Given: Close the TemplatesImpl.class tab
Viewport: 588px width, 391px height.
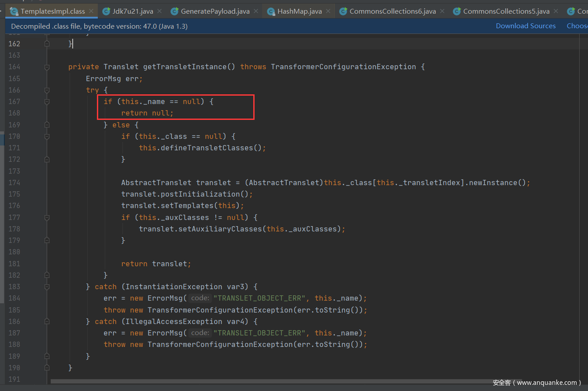Looking at the screenshot, I should [91, 11].
